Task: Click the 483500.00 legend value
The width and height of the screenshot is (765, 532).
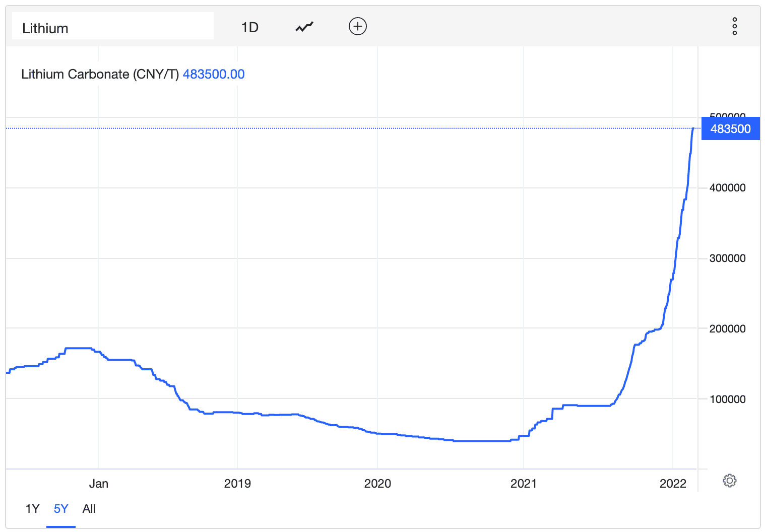Action: (214, 74)
